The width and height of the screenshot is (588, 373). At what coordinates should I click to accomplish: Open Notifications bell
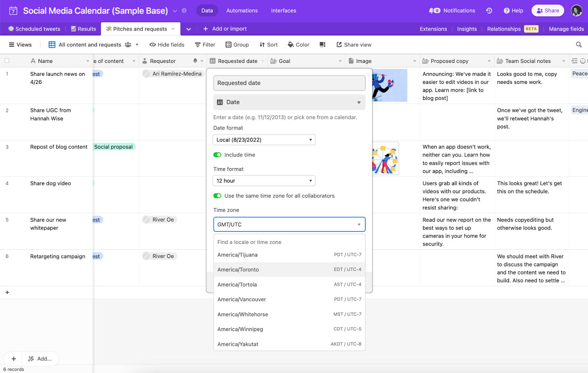452,11
